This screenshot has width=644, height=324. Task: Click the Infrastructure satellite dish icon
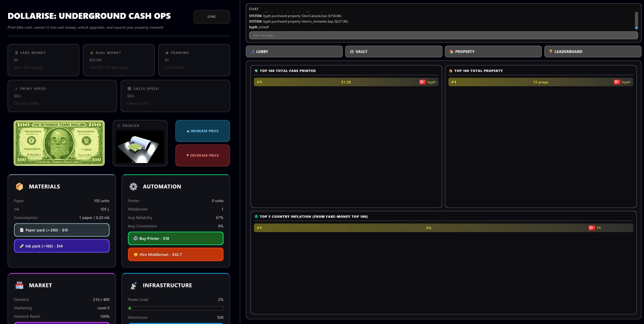point(133,285)
